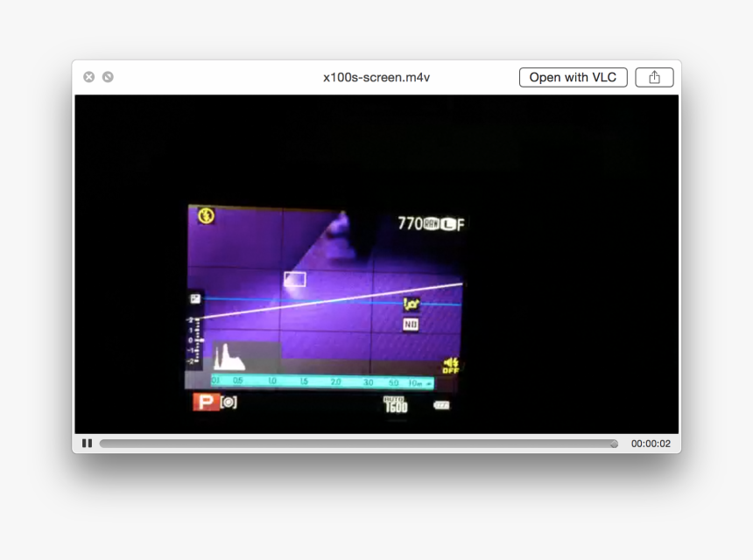Click the 770 frames remaining counter
The height and width of the screenshot is (560, 753).
(410, 224)
